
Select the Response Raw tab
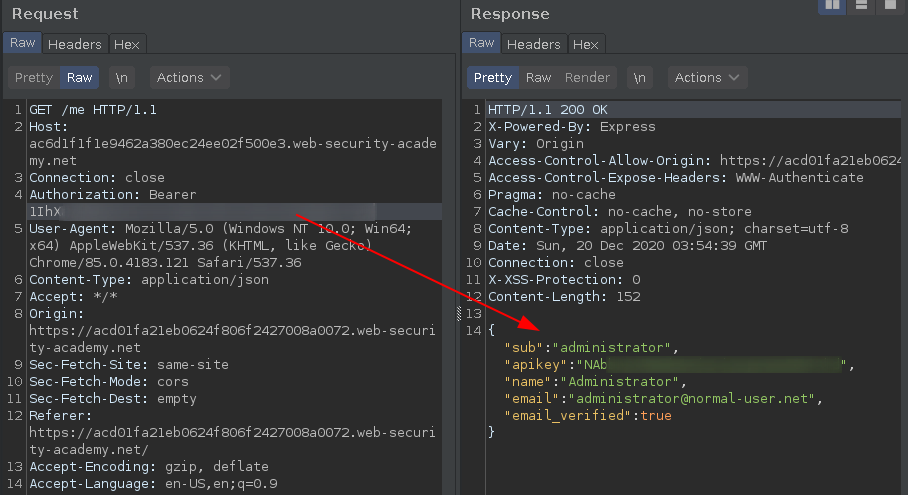(x=482, y=43)
